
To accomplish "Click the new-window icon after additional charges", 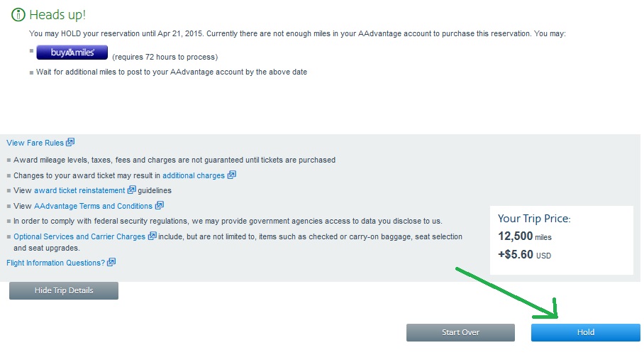I will [x=232, y=175].
